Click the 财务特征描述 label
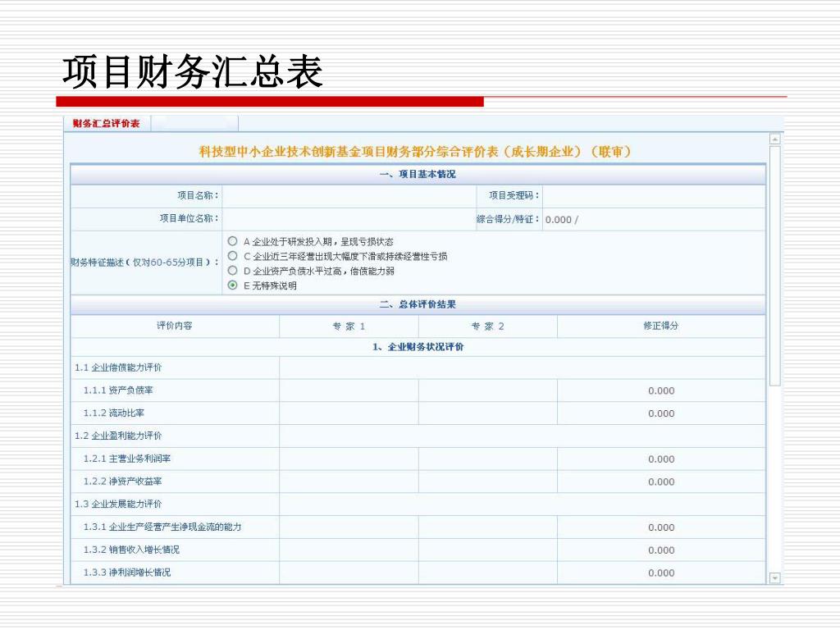This screenshot has height=630, width=840. [x=144, y=262]
